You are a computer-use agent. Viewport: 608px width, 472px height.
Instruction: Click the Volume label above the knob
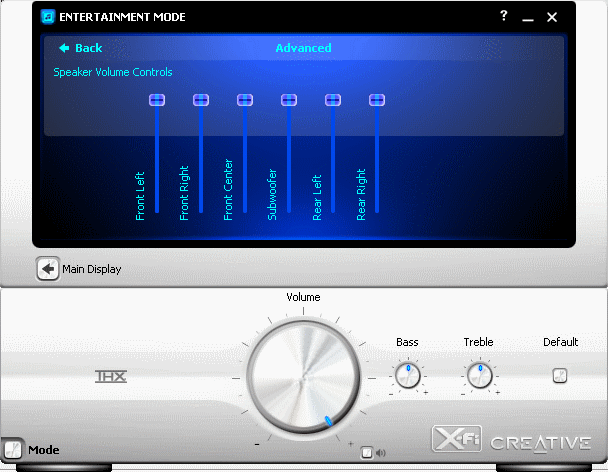303,297
